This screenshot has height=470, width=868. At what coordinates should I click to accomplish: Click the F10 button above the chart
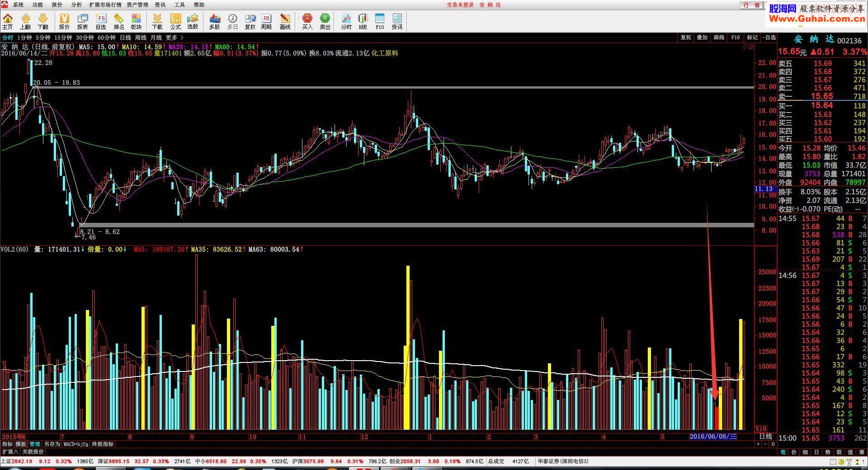click(736, 38)
